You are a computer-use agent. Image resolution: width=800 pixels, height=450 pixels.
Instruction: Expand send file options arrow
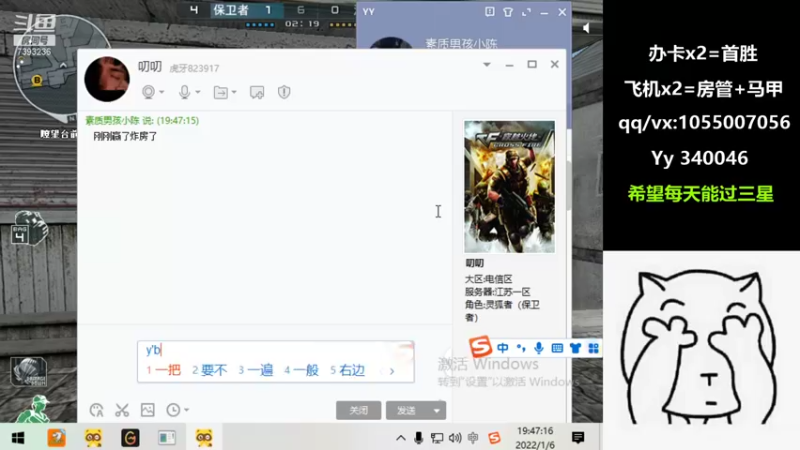tap(234, 92)
